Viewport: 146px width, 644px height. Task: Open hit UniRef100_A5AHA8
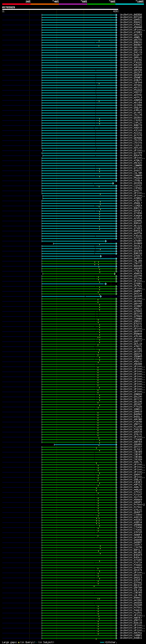point(131,27)
